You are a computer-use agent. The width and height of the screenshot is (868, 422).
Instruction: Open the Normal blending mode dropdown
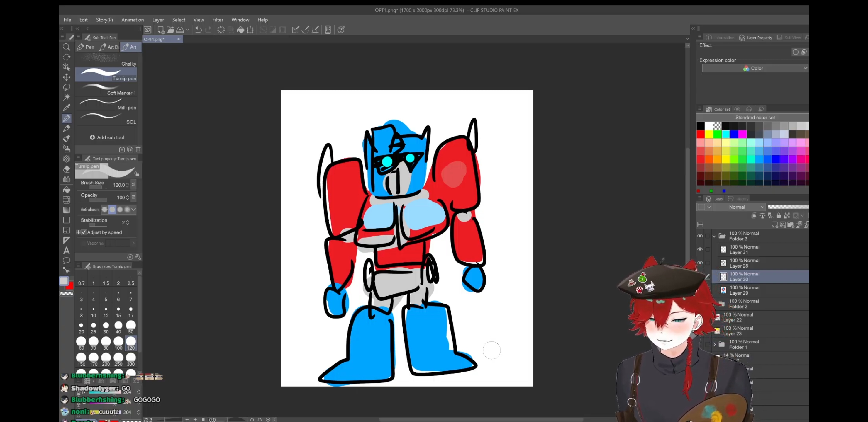coord(739,207)
